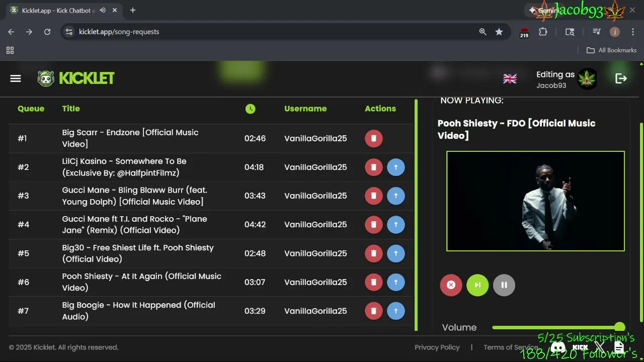The width and height of the screenshot is (644, 362).
Task: Move At It Again up in queue
Action: (x=396, y=282)
